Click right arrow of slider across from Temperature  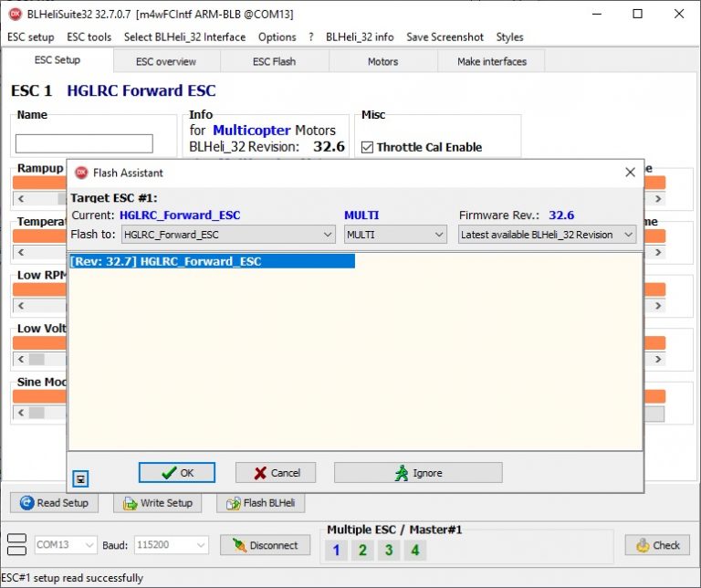(657, 252)
